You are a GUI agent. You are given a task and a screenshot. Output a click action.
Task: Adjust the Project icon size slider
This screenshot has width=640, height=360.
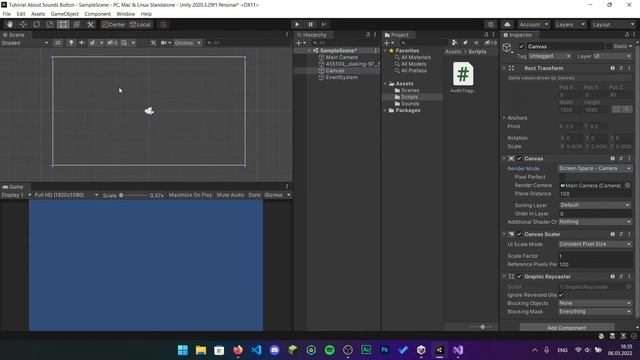tap(482, 327)
